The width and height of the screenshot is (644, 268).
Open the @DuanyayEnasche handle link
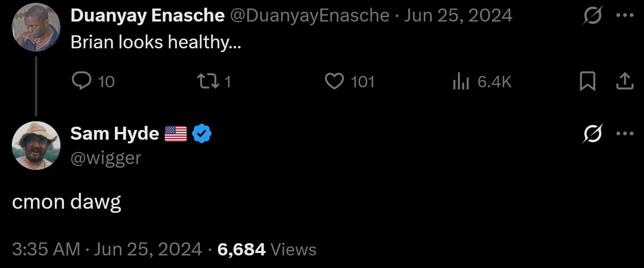point(310,15)
